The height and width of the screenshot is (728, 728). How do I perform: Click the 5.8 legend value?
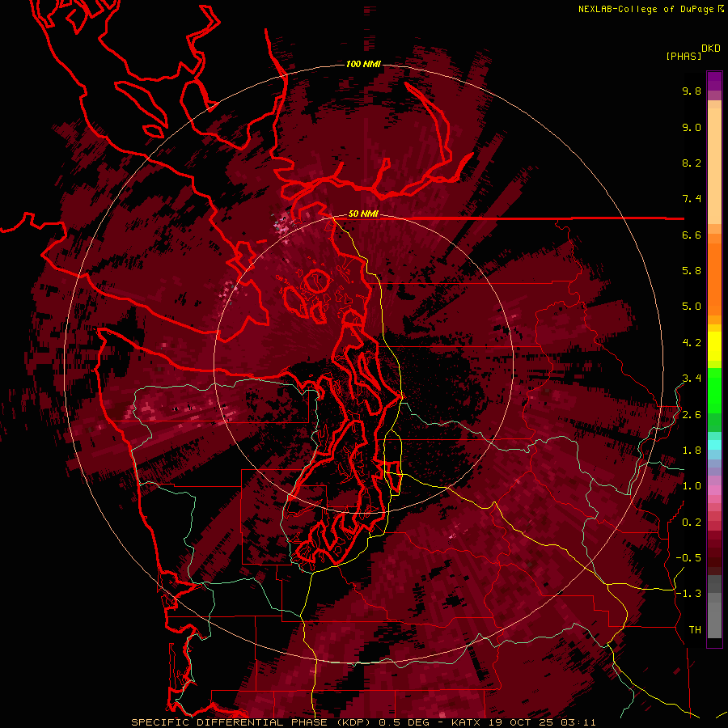point(692,271)
